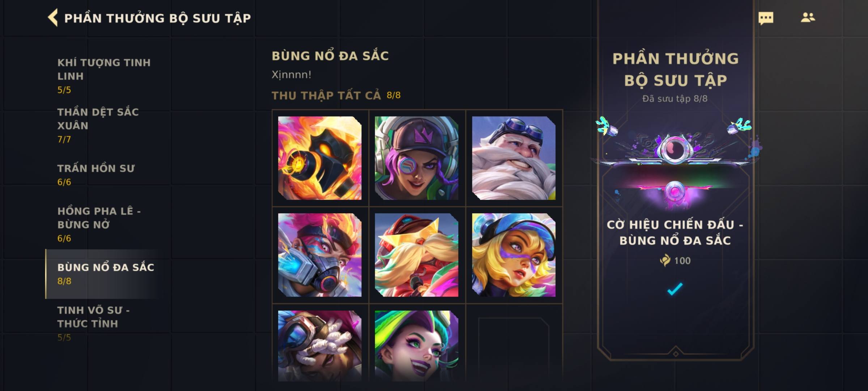Select the gas-mask character portrait
Screen dimensions: 868x391
click(320, 255)
